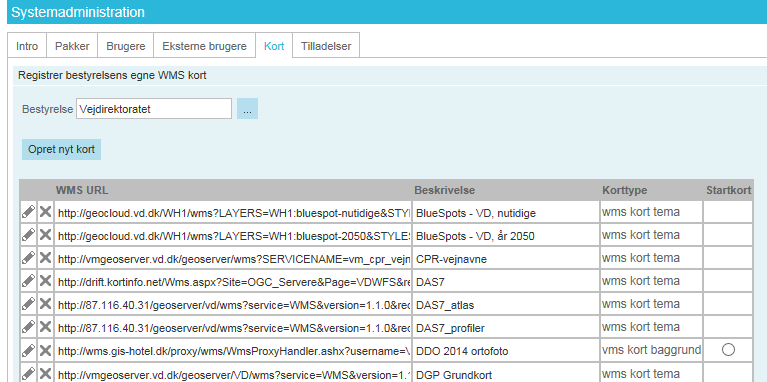Delete the DAS7 row
767x382 pixels.
pos(45,281)
